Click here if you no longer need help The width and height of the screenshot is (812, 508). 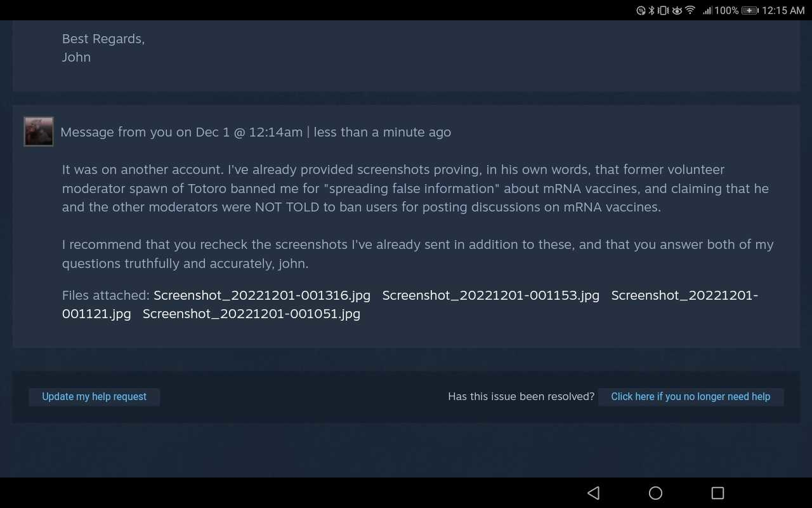coord(691,397)
